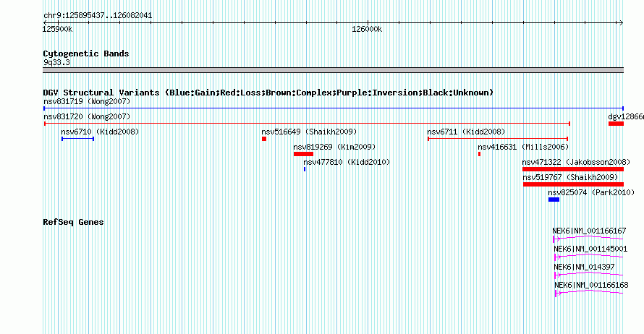Click the nsv416631 (Mills2006) label
The width and height of the screenshot is (644, 334).
click(523, 147)
